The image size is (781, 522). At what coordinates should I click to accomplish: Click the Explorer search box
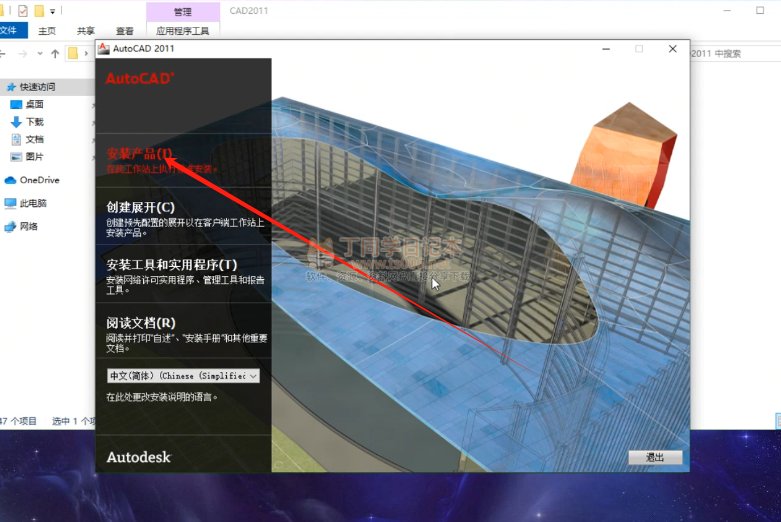point(735,54)
